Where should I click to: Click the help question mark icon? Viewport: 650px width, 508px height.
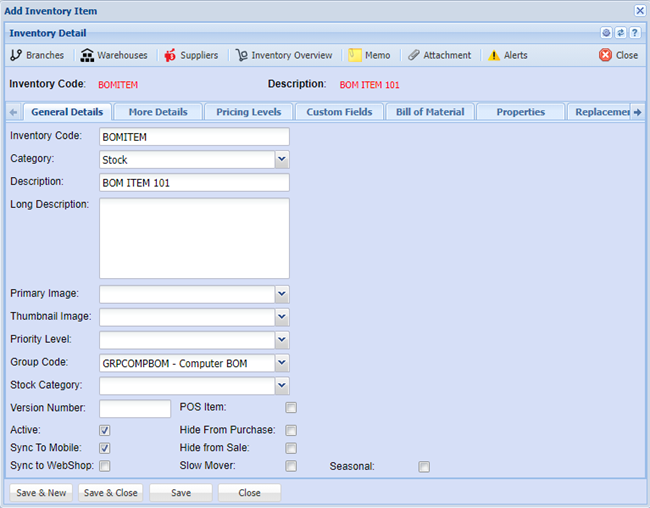point(635,33)
